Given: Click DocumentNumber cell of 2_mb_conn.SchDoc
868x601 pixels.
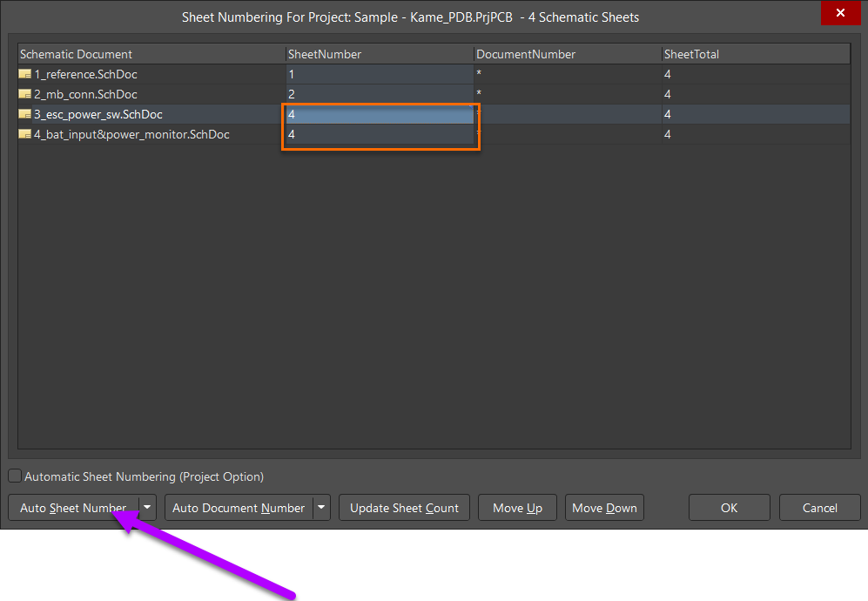Looking at the screenshot, I should [x=568, y=94].
